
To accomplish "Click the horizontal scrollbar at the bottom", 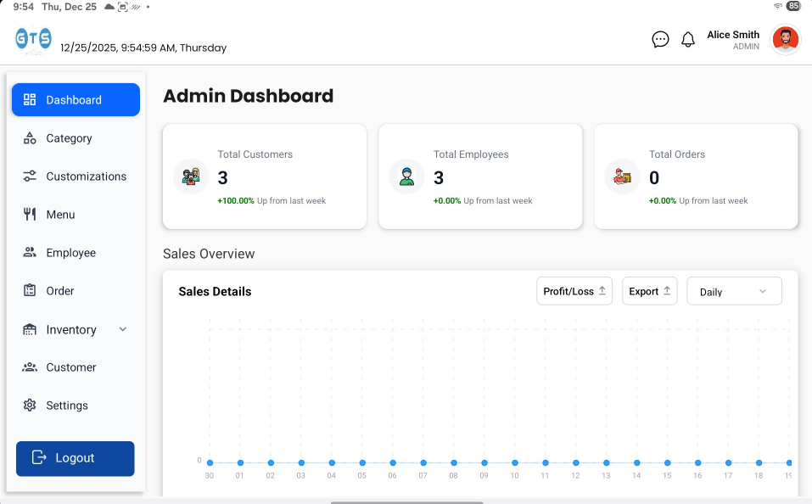I will point(406,502).
